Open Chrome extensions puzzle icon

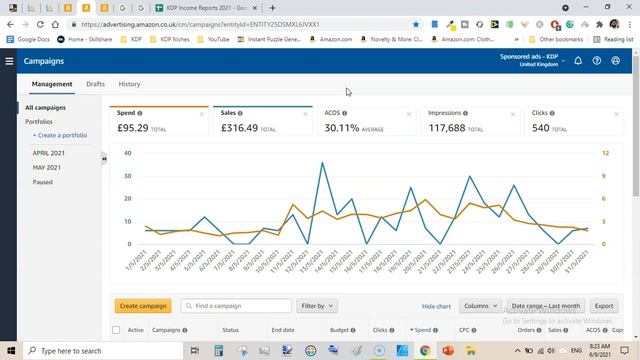click(x=599, y=24)
